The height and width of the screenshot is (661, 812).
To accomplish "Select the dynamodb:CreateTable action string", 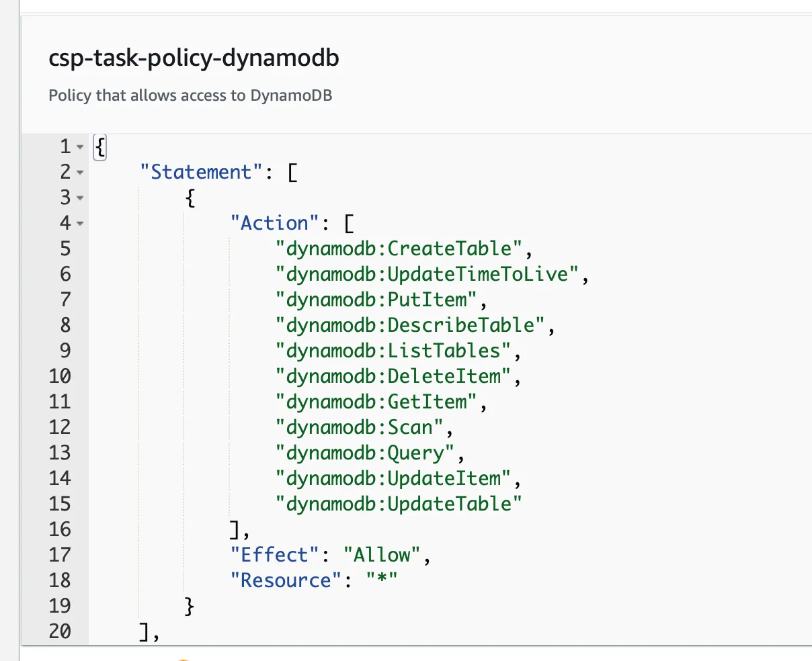I will click(399, 249).
